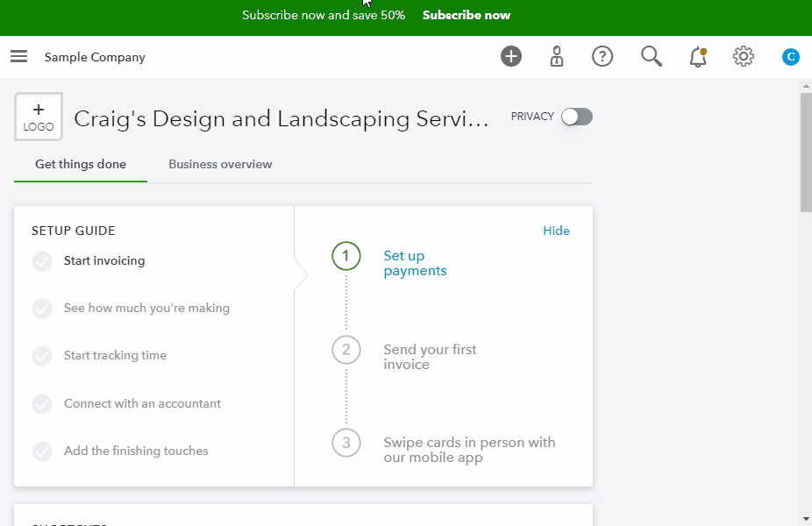Open the Help question mark icon
This screenshot has width=812, height=526.
tap(602, 57)
